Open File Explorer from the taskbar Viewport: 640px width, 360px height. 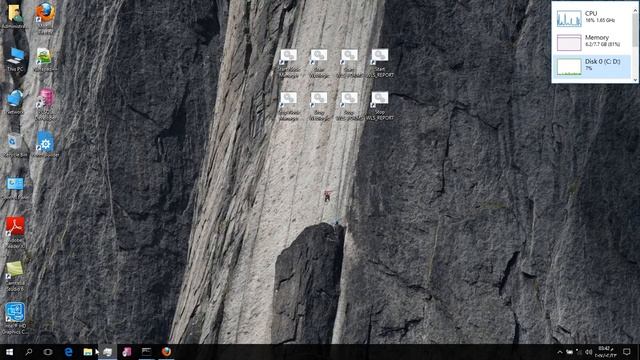[88, 352]
